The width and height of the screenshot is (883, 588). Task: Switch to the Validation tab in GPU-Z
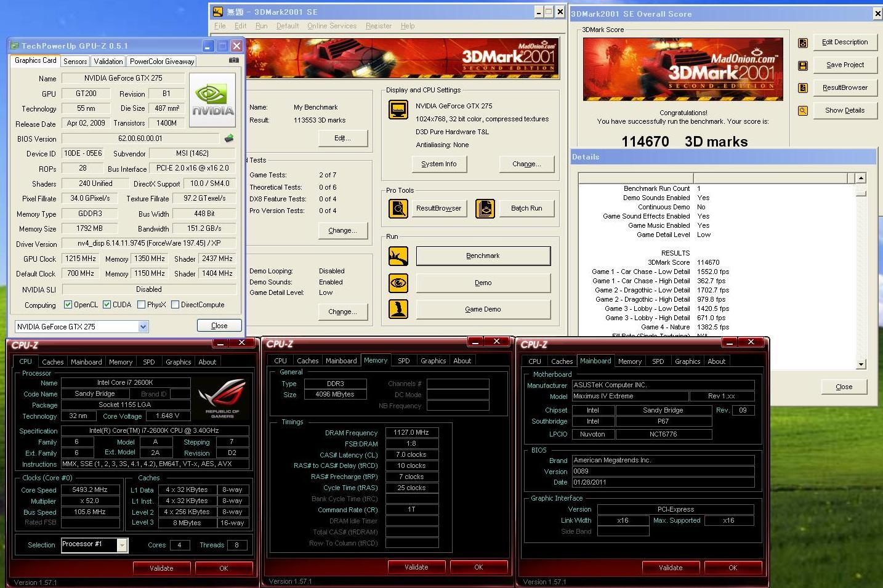(108, 61)
